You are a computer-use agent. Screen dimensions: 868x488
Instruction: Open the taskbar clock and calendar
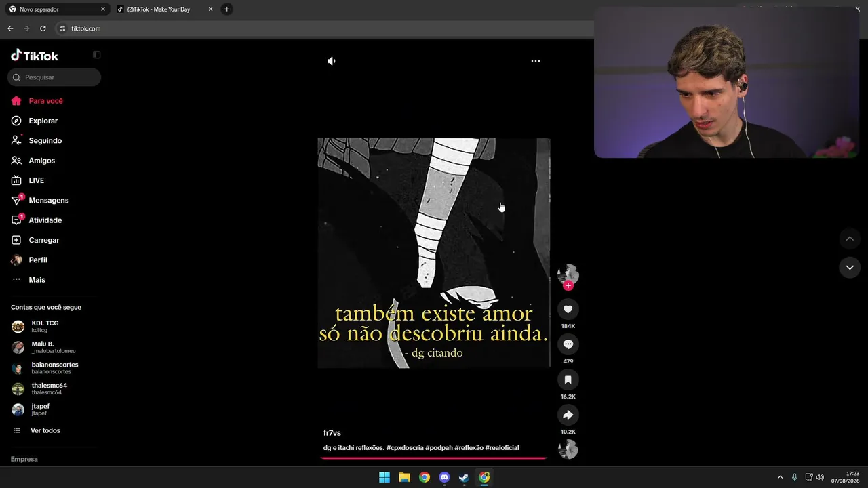click(x=846, y=477)
